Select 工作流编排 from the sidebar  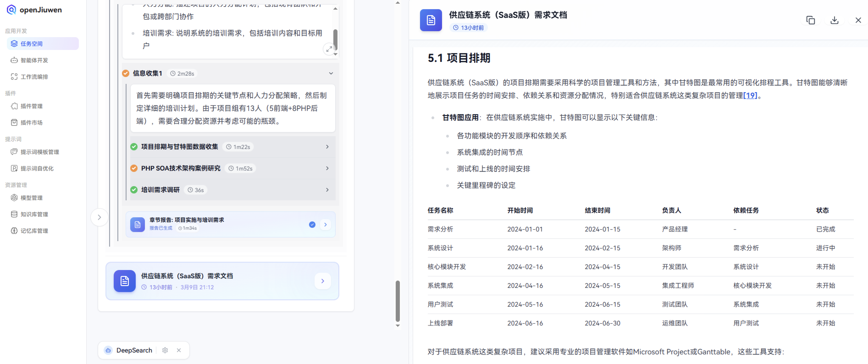coord(34,77)
